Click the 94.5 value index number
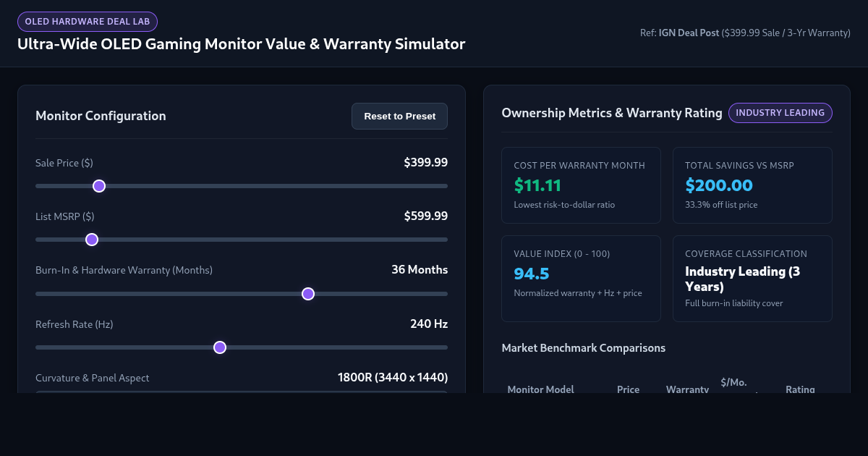The height and width of the screenshot is (456, 868). coord(532,274)
